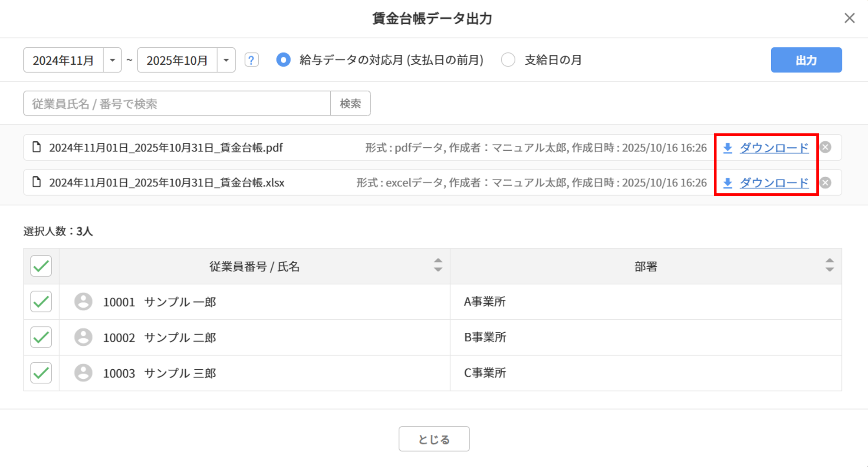Click the employee name search field
The width and height of the screenshot is (868, 467).
pyautogui.click(x=177, y=103)
